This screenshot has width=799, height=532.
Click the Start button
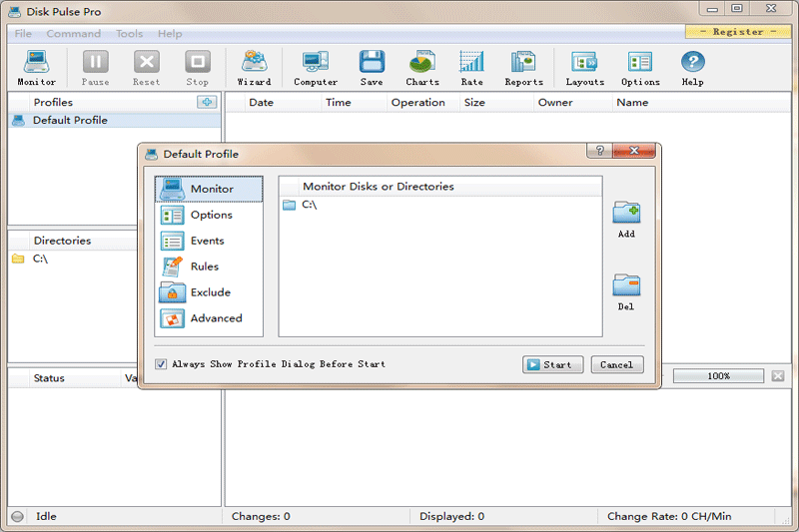(x=553, y=364)
